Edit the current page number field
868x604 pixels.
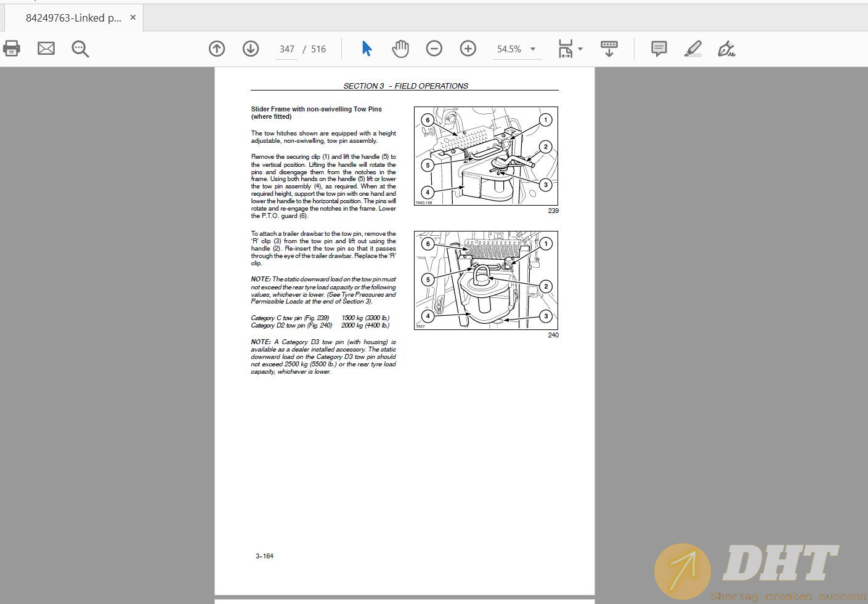pos(286,49)
